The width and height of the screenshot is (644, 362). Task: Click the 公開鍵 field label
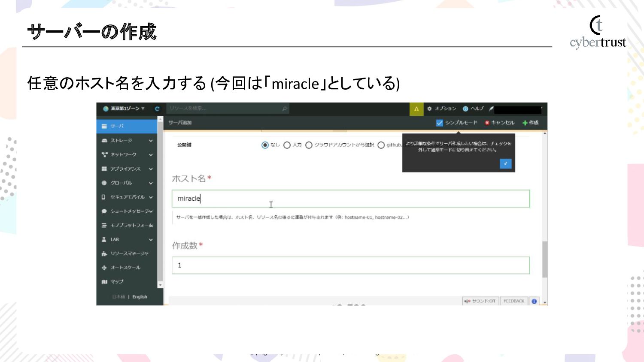[x=184, y=145]
